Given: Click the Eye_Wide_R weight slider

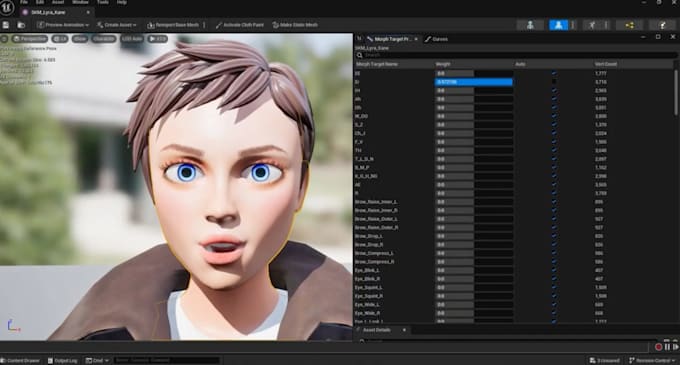Looking at the screenshot, I should [474, 313].
